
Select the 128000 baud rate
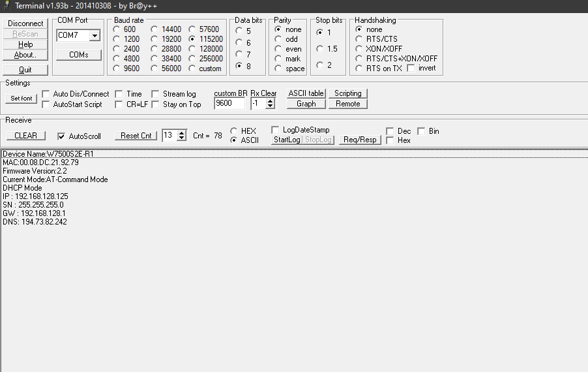(192, 49)
